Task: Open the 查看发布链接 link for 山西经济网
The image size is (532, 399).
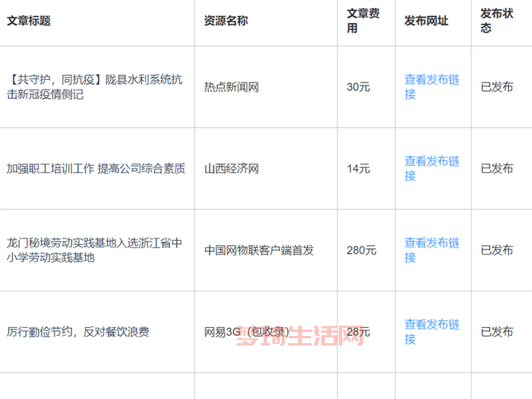Action: (x=432, y=168)
